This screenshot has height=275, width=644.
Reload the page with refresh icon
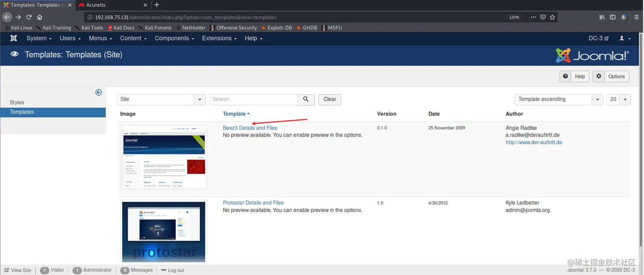click(x=29, y=17)
